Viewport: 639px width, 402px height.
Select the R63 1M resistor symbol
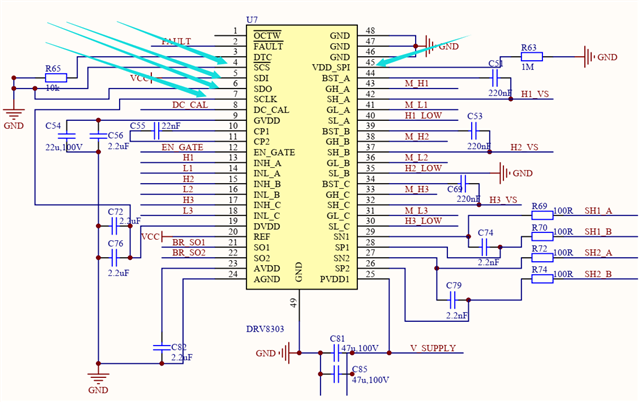tap(532, 57)
